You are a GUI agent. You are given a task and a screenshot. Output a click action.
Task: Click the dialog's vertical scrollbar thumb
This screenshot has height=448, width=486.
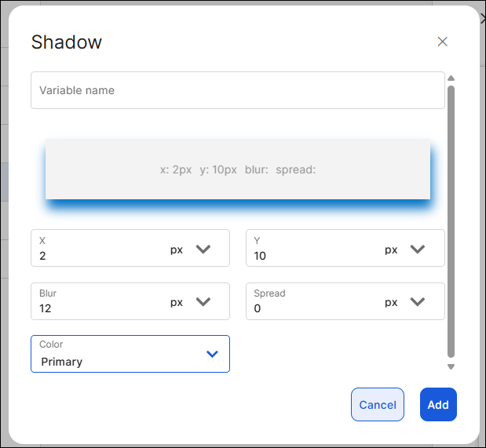point(451,220)
